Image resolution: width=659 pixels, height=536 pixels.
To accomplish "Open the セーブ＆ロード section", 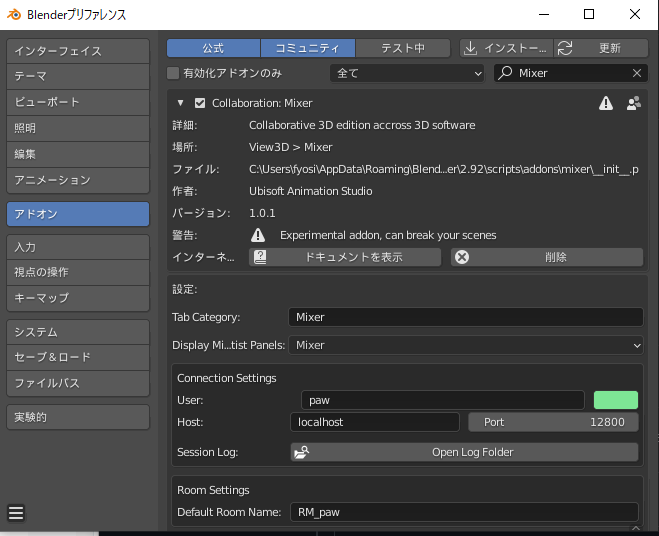I will [x=78, y=357].
